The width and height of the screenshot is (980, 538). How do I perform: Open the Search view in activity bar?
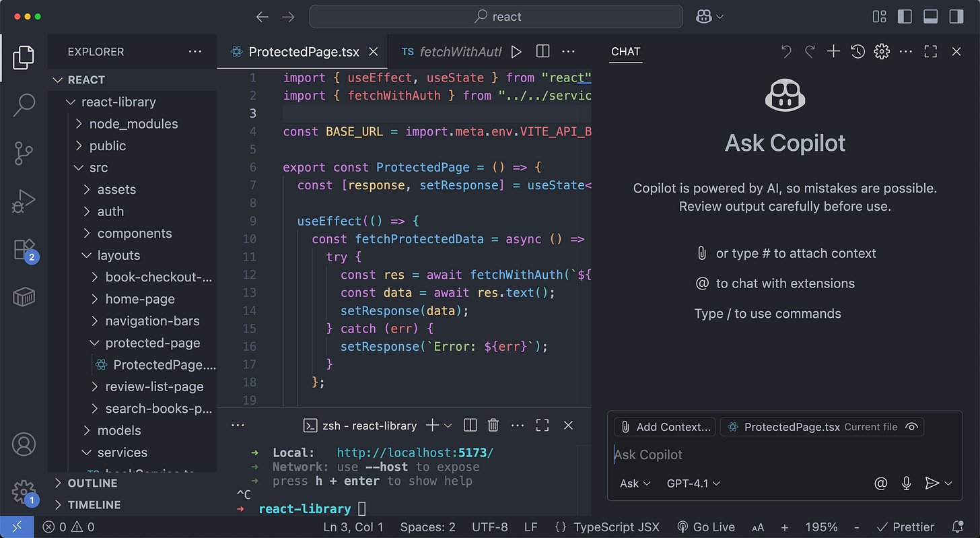coord(24,105)
